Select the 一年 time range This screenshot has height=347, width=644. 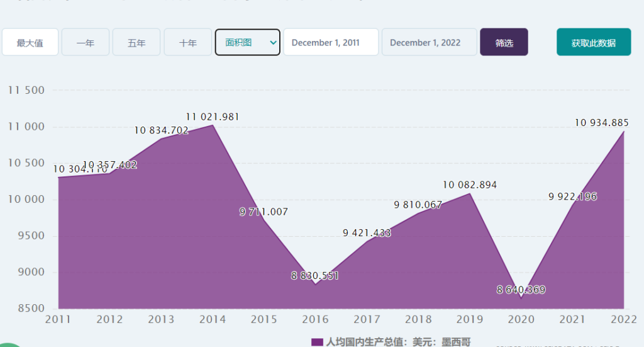[86, 42]
